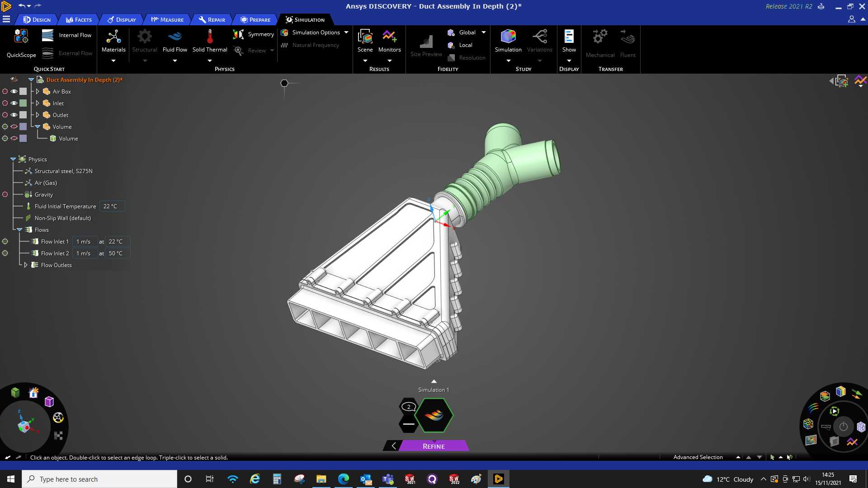The width and height of the screenshot is (868, 488).
Task: Expand the Flow Outlets node
Action: [26, 265]
